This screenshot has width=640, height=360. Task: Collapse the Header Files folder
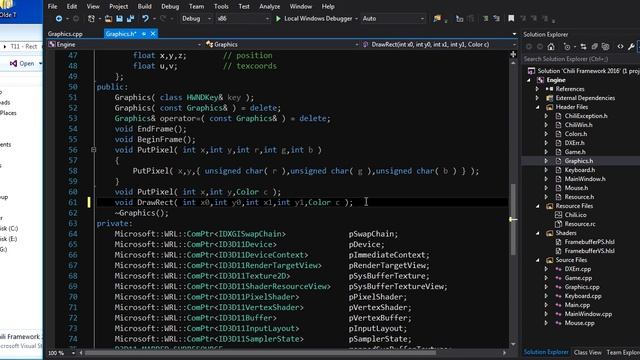[x=538, y=107]
